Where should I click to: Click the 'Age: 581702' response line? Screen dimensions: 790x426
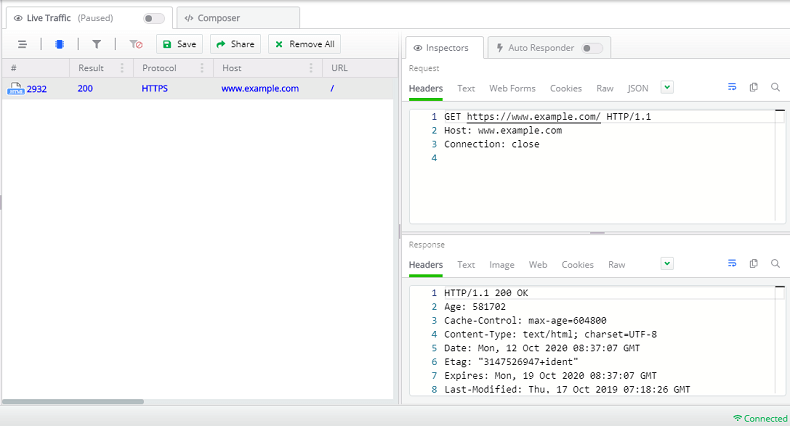coord(475,307)
